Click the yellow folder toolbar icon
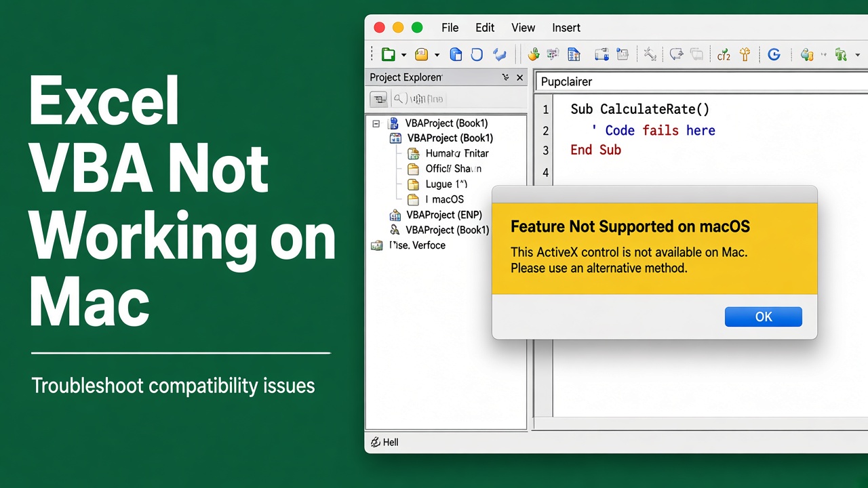 [x=422, y=55]
